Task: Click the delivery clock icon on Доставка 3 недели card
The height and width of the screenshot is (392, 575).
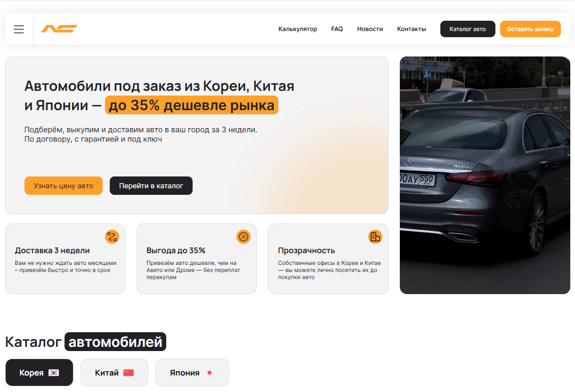Action: (x=112, y=237)
